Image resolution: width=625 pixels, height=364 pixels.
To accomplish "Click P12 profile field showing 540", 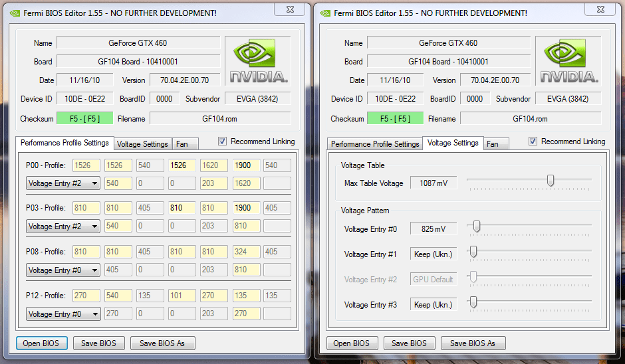I will (118, 296).
